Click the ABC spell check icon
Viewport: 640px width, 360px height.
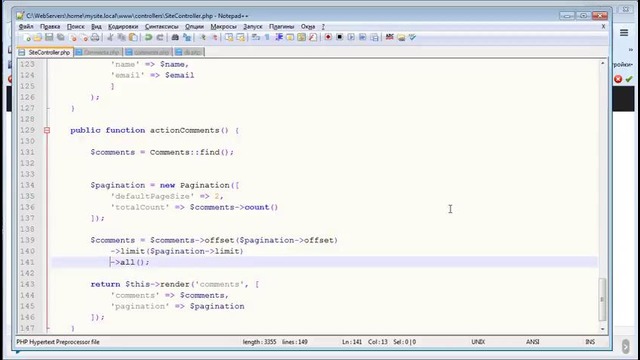(389, 38)
